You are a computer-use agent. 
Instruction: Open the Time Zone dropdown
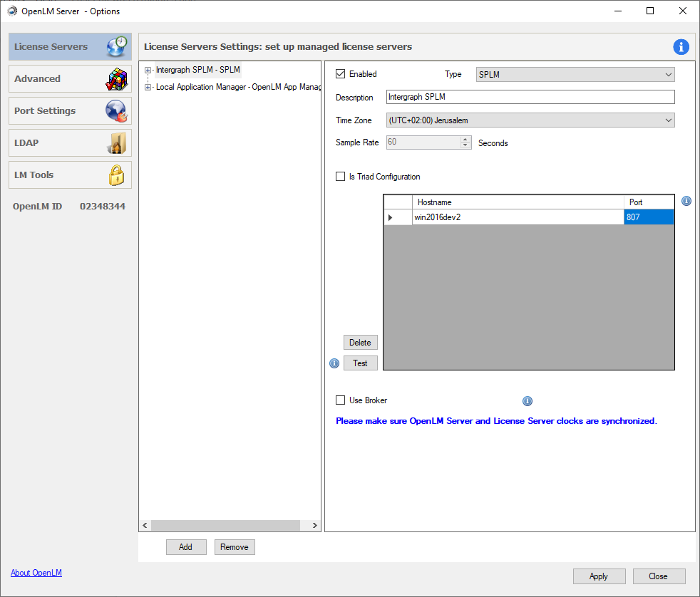click(x=530, y=120)
